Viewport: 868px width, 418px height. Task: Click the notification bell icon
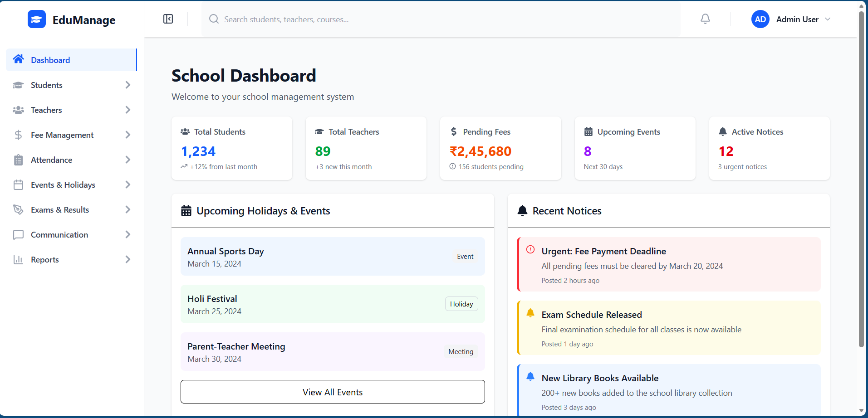705,19
